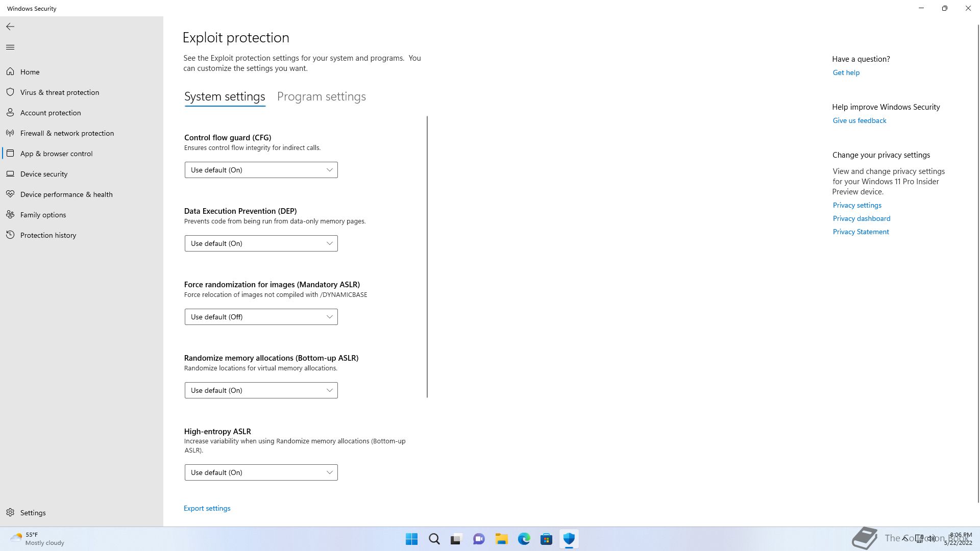The height and width of the screenshot is (551, 980).
Task: Open Microsoft Edge from taskbar
Action: pos(524,539)
